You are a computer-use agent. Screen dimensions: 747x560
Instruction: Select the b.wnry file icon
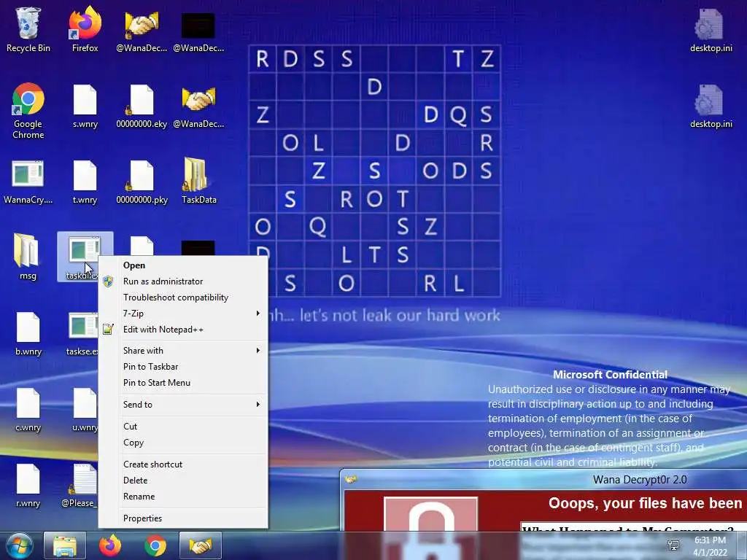pyautogui.click(x=28, y=333)
